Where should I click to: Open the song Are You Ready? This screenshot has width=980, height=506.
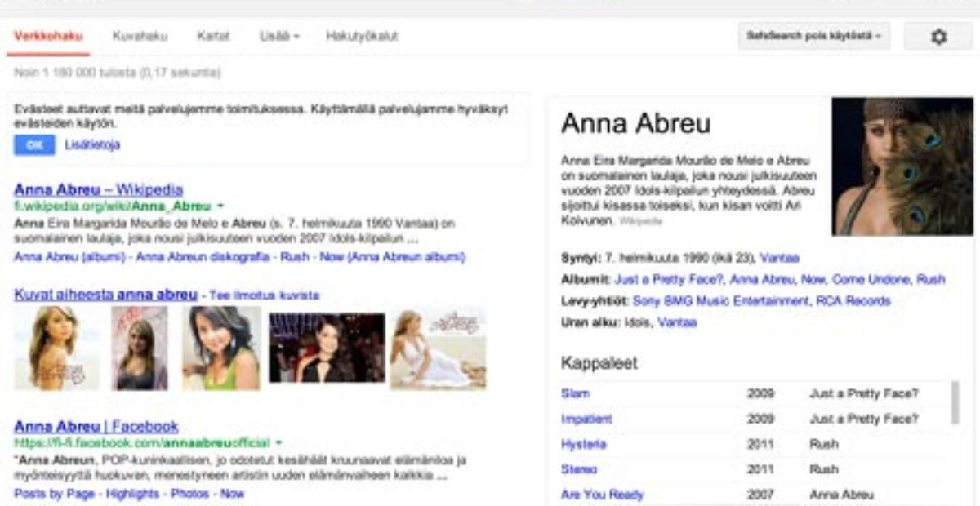click(x=602, y=495)
